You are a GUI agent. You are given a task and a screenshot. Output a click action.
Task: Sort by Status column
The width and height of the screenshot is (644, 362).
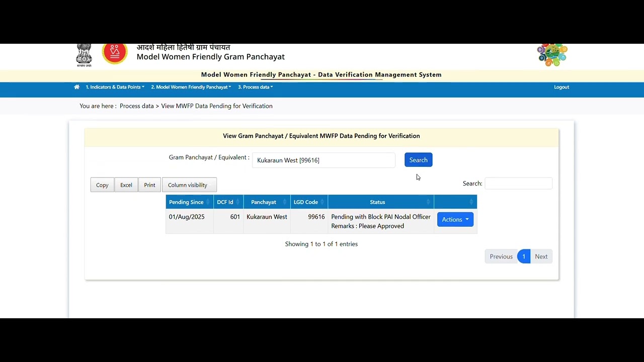point(381,202)
